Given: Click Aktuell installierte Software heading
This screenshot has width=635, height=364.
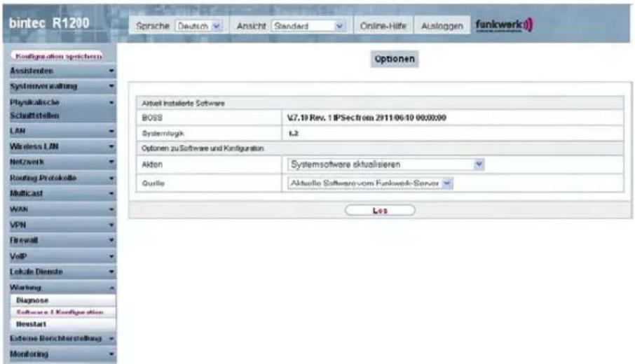Looking at the screenshot, I should tap(183, 104).
